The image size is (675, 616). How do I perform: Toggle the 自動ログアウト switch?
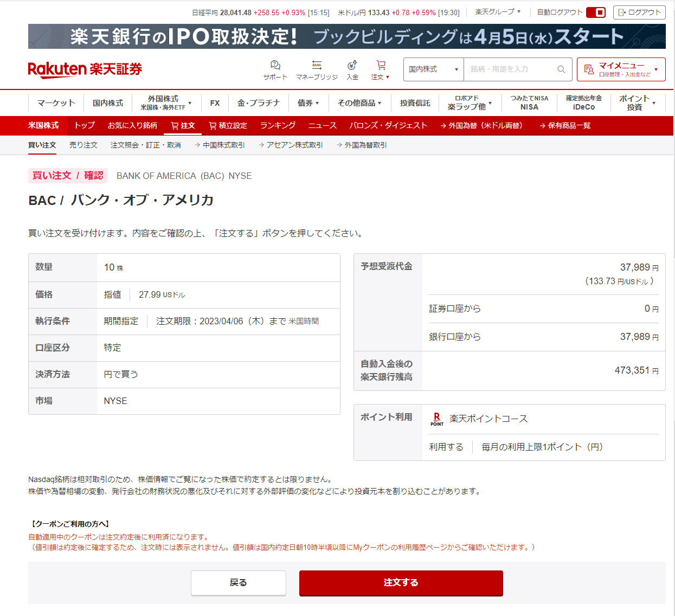point(595,12)
